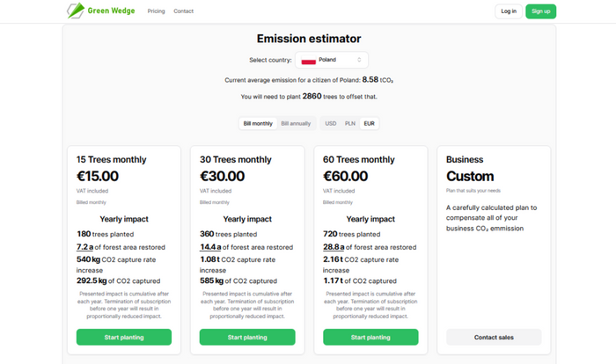616x364 pixels.
Task: Open the country dropdown chevron arrows
Action: click(359, 60)
